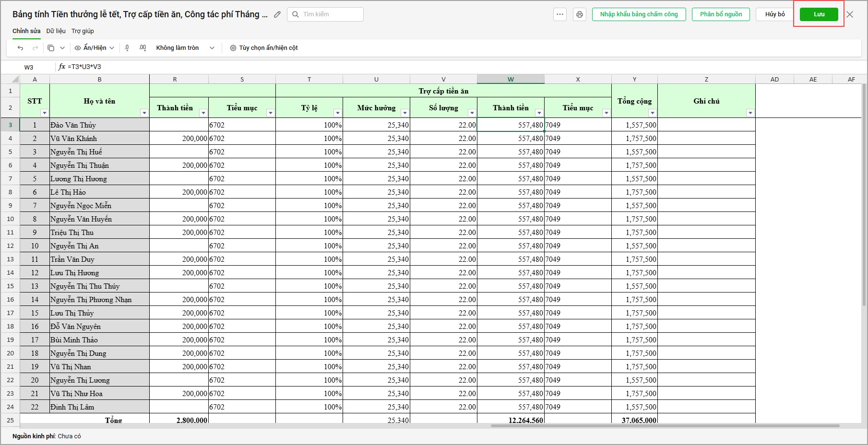Open the Trợ giúp tab
Image resolution: width=868 pixels, height=445 pixels.
tap(83, 31)
